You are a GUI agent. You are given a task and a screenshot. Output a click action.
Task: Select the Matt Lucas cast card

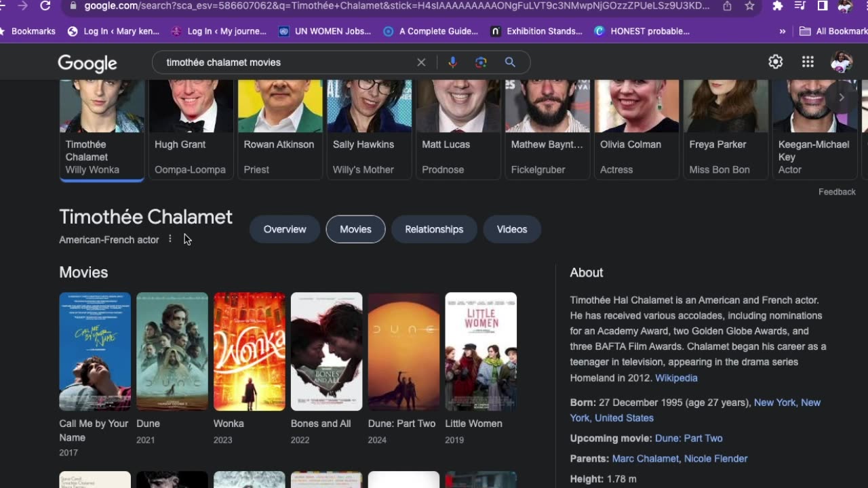click(458, 129)
